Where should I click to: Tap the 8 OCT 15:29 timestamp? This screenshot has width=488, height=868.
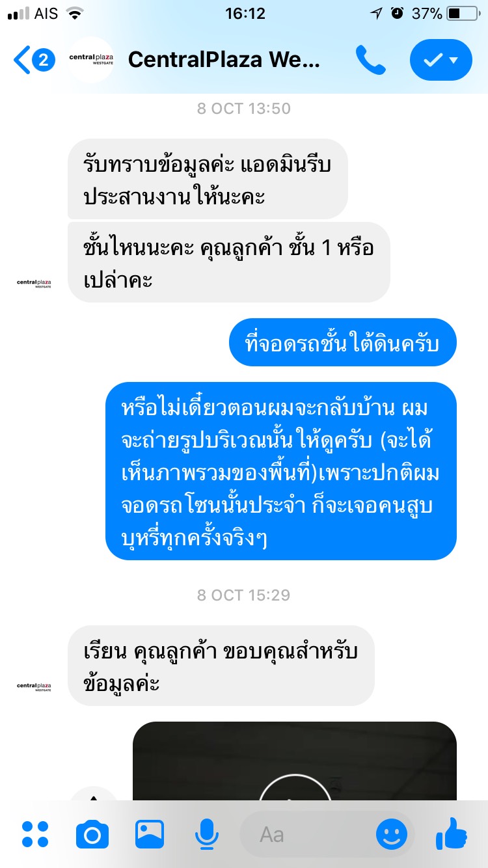pos(244,595)
